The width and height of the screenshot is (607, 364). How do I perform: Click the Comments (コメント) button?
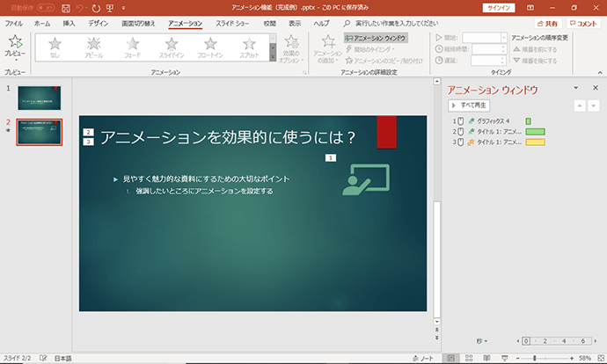point(584,24)
